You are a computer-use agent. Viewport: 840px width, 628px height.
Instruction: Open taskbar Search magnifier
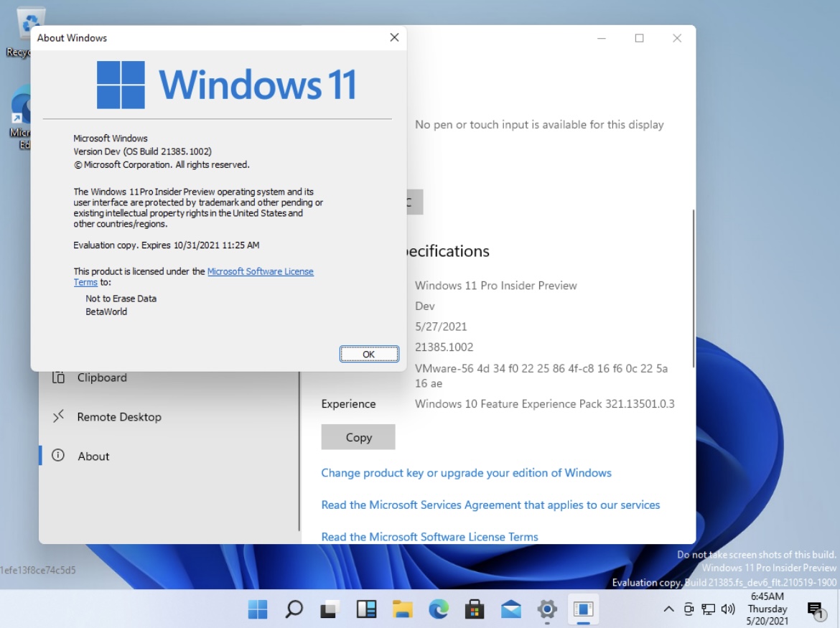(294, 609)
